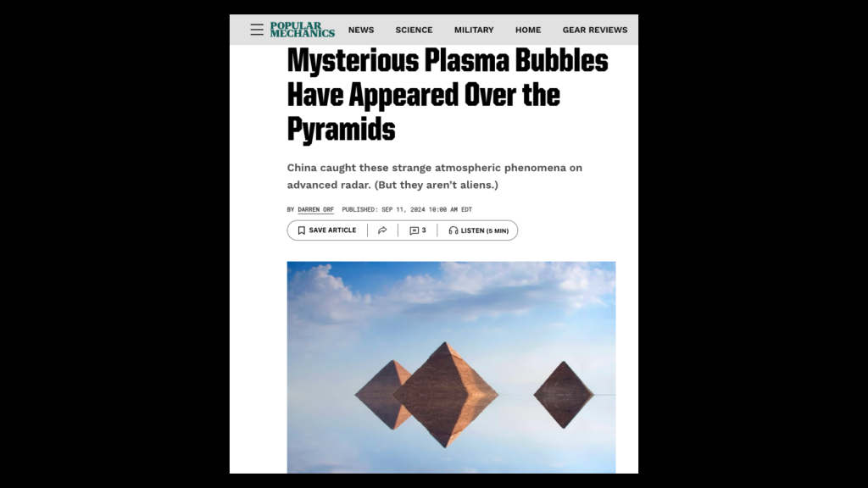This screenshot has width=868, height=488.
Task: Click the small pyramid on the right
Action: click(x=564, y=395)
